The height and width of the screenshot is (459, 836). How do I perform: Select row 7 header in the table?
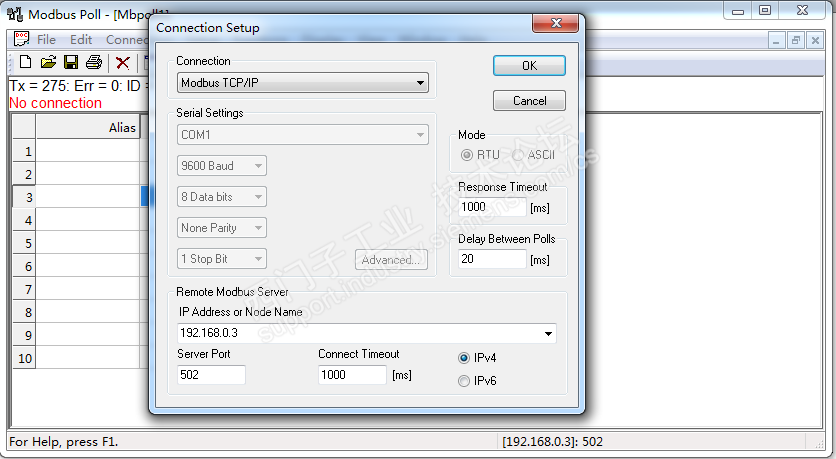point(24,289)
